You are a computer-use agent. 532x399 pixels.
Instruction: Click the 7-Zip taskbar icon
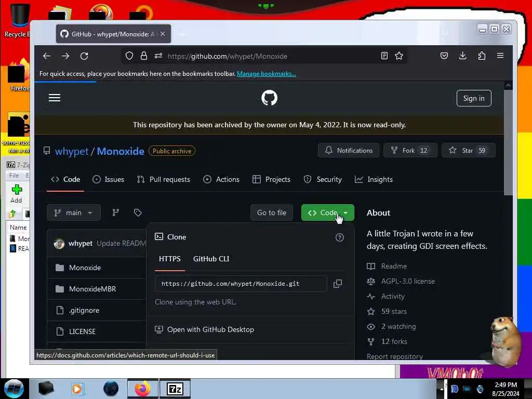[x=175, y=389]
